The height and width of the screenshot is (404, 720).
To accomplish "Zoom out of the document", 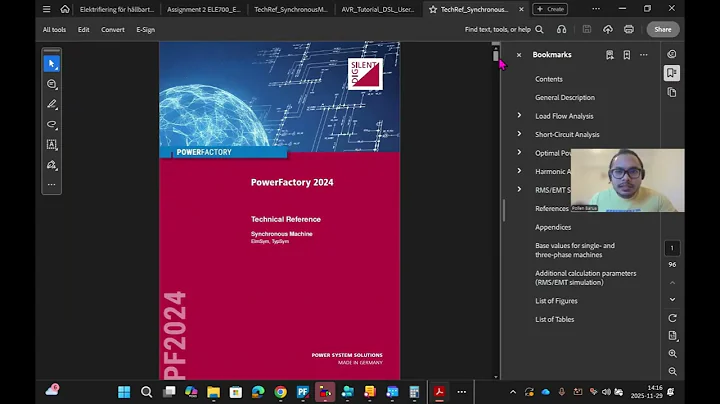I will [673, 371].
